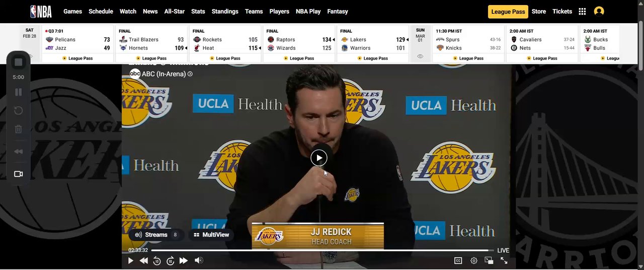Open the video player settings gear

(474, 260)
